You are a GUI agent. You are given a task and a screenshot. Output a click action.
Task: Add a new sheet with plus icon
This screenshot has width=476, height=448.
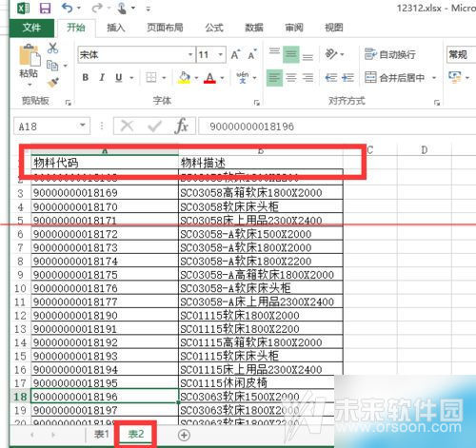click(x=184, y=435)
